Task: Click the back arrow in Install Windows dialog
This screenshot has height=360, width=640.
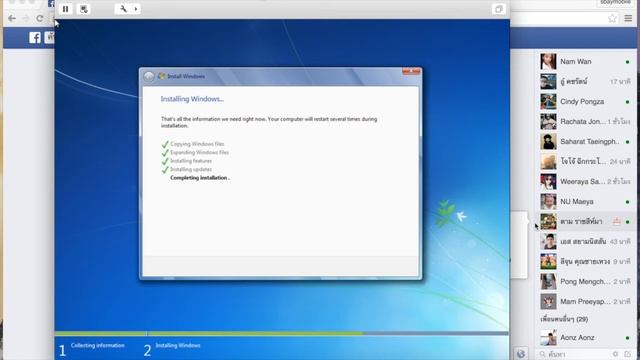Action: click(149, 76)
